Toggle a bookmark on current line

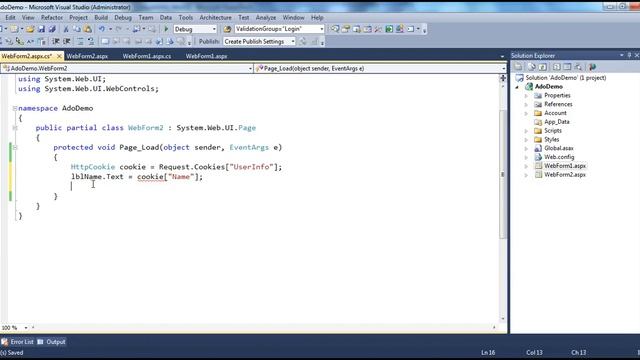pyautogui.click(x=105, y=41)
